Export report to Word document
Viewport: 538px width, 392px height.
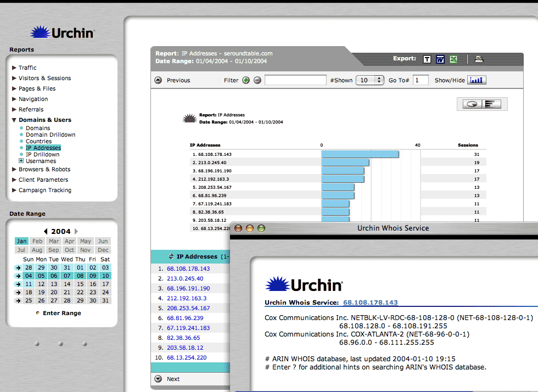(x=440, y=59)
